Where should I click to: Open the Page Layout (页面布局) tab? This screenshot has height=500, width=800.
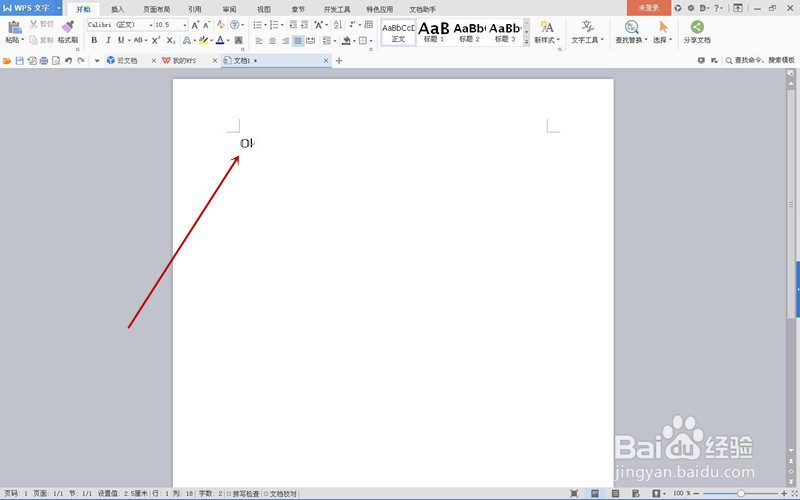coord(157,9)
